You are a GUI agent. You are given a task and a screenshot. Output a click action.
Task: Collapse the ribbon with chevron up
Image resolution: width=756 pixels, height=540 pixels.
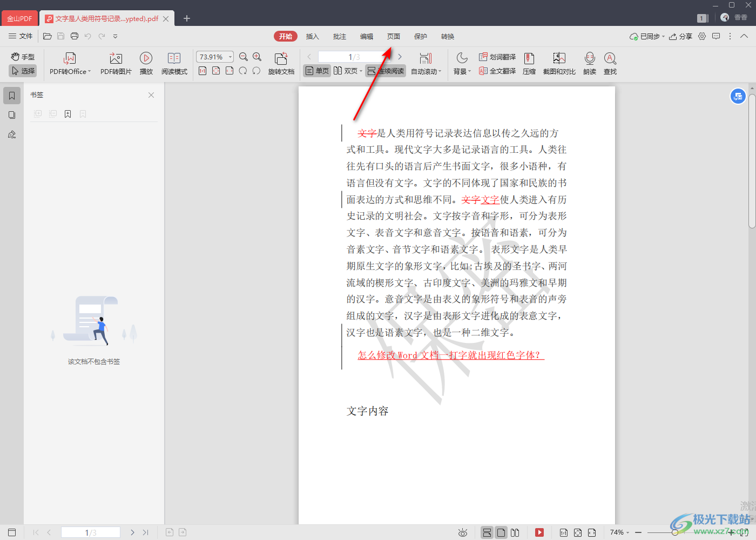[x=744, y=36]
